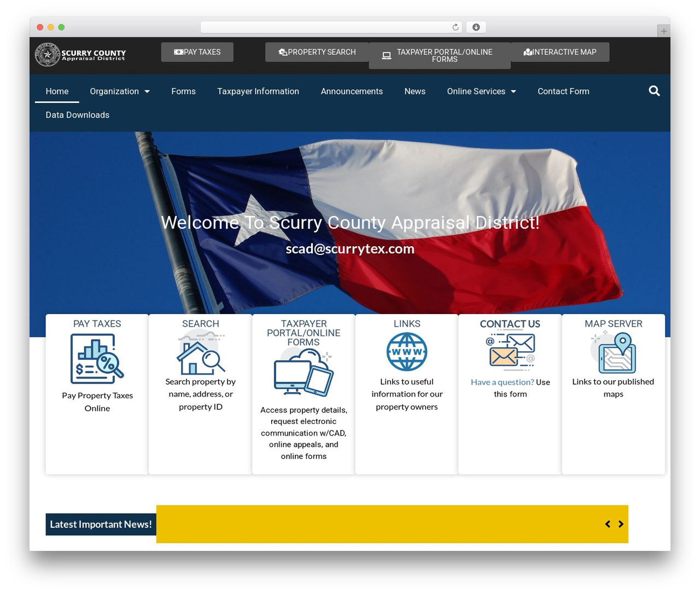Screen dimensions: 700x593
Task: Click 'Pay Property Taxes Online' text
Action: pyautogui.click(x=97, y=402)
